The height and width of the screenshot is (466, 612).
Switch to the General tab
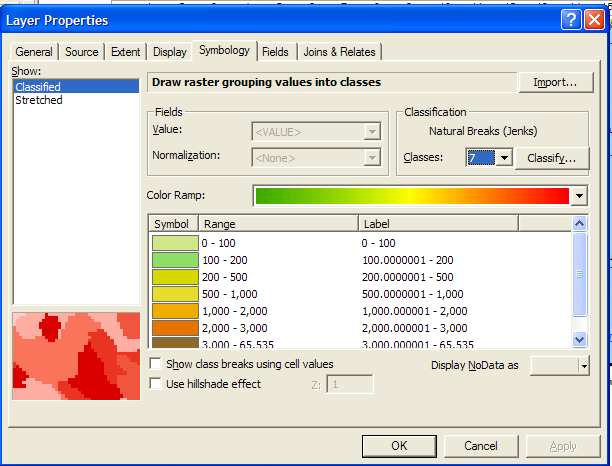(x=34, y=52)
